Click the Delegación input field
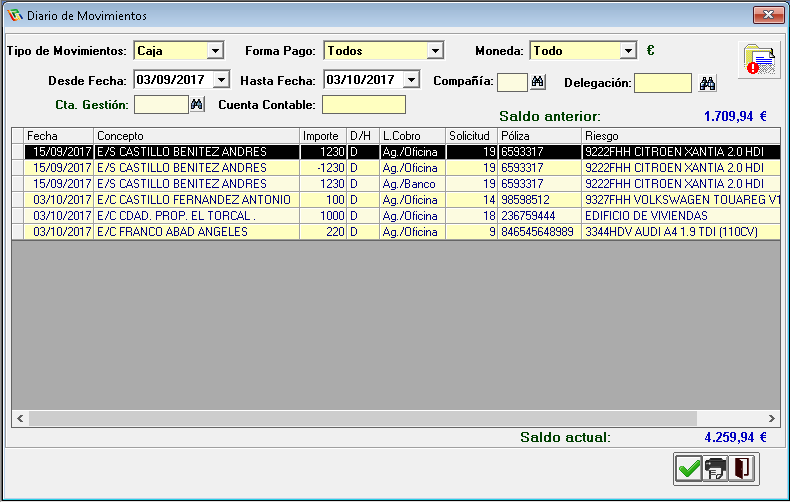Image resolution: width=790 pixels, height=502 pixels. (x=663, y=83)
